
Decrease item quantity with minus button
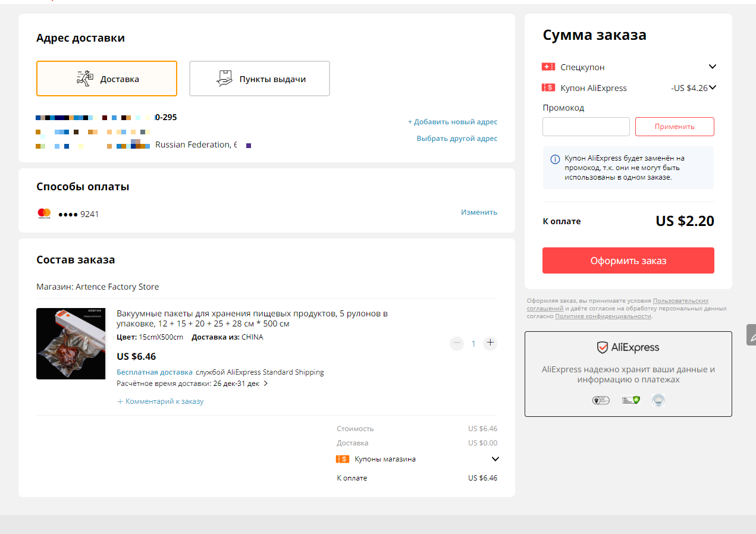[x=457, y=343]
